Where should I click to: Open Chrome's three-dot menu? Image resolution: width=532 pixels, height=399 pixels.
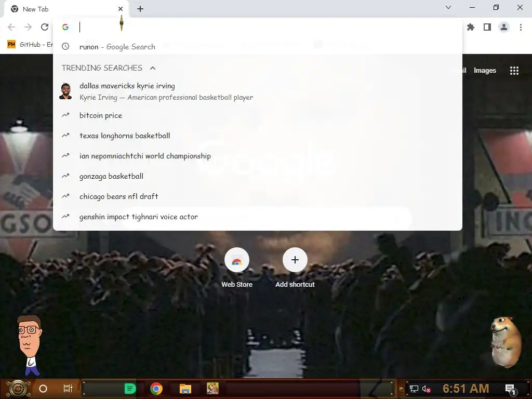pos(521,27)
